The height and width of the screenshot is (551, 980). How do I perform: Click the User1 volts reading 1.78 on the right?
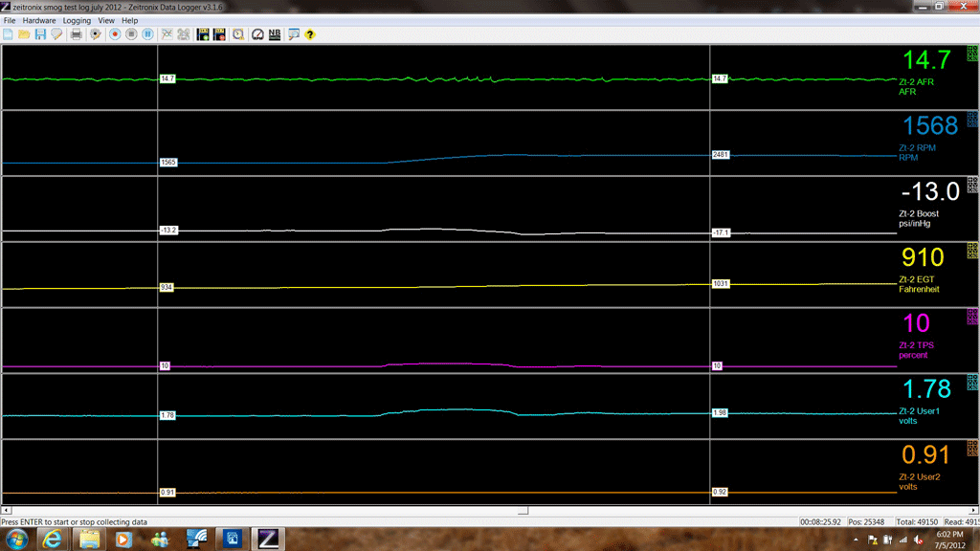926,388
